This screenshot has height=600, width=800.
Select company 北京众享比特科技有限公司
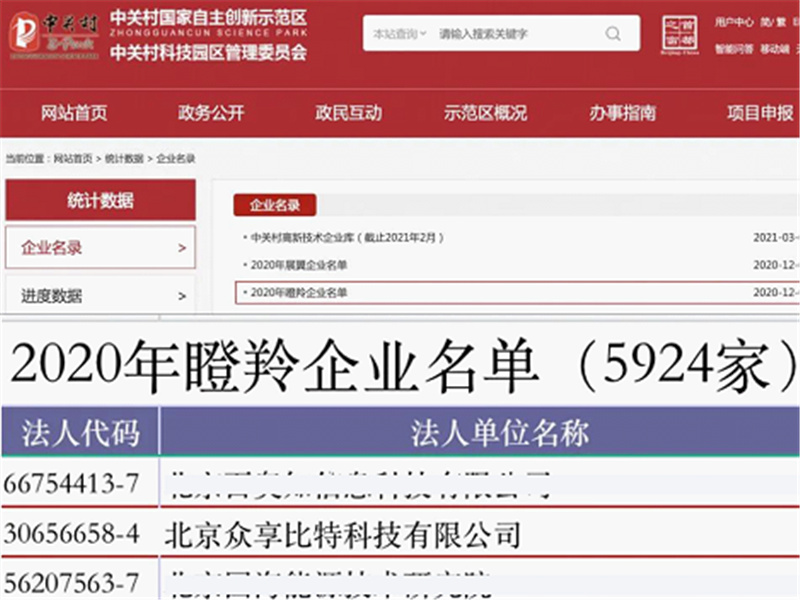[x=342, y=535]
